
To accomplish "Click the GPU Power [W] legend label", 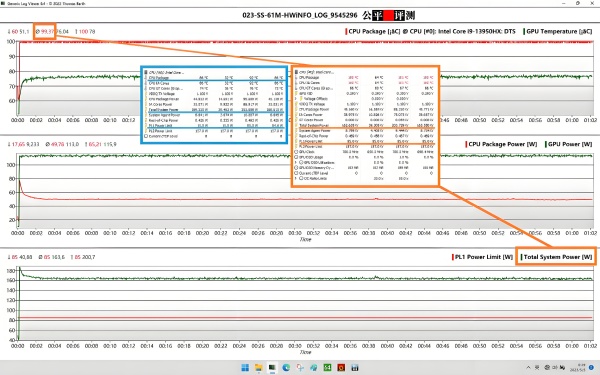I will click(x=570, y=144).
